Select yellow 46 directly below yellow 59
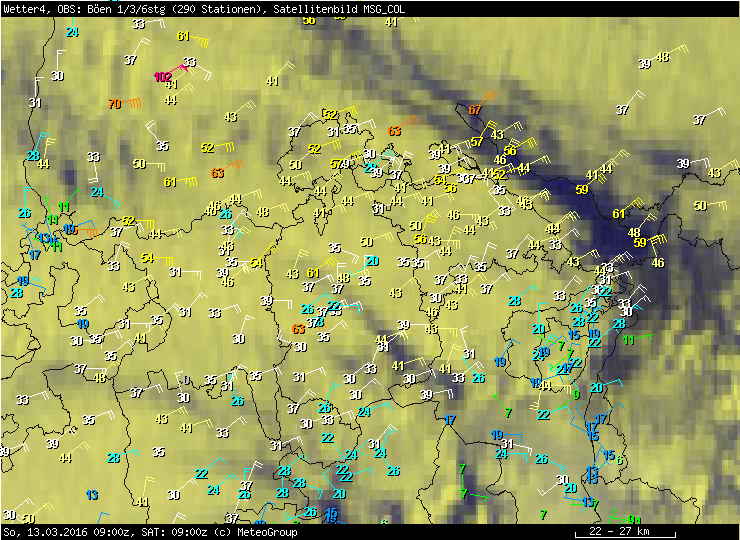The height and width of the screenshot is (540, 740). pos(658,263)
